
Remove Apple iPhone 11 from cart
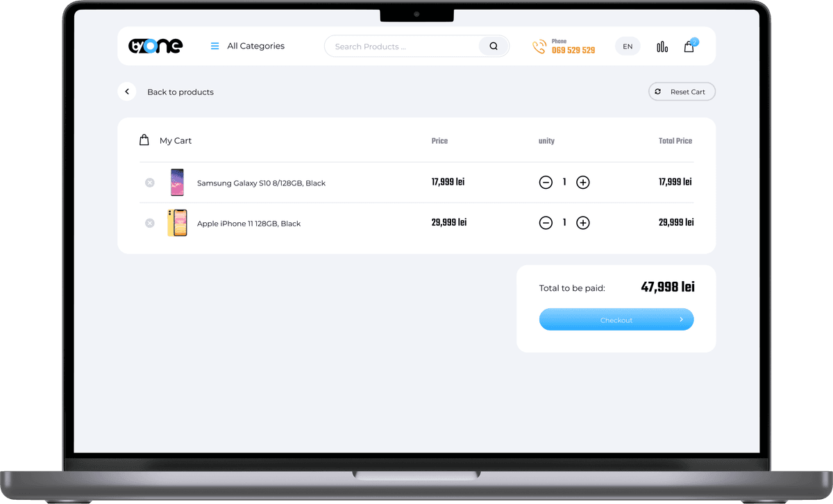click(x=149, y=224)
